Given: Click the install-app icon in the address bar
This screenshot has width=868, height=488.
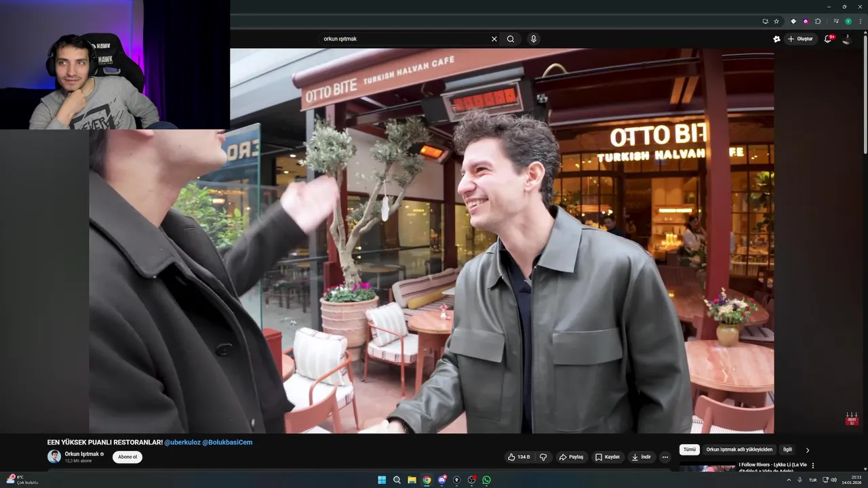Looking at the screenshot, I should 765,21.
